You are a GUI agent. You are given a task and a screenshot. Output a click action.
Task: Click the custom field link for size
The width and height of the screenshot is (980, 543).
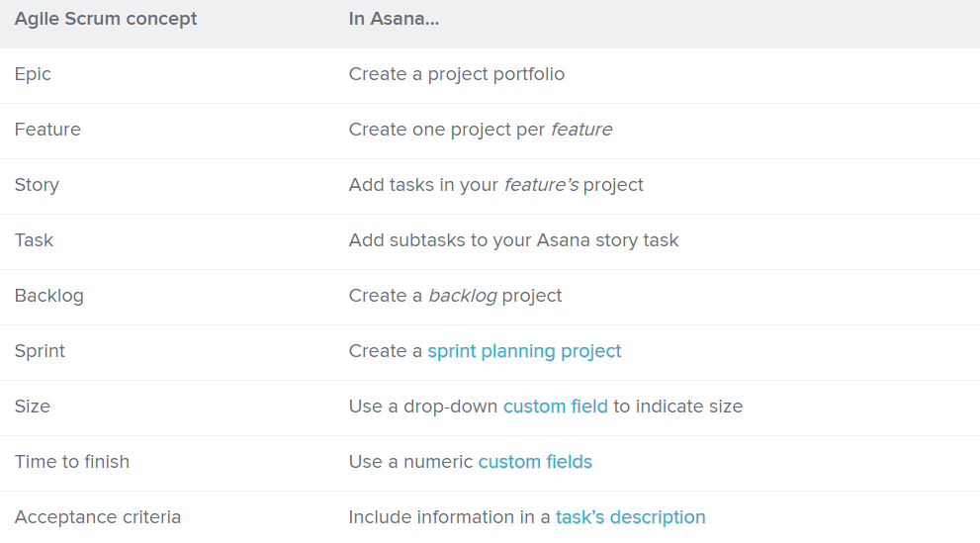pos(555,407)
